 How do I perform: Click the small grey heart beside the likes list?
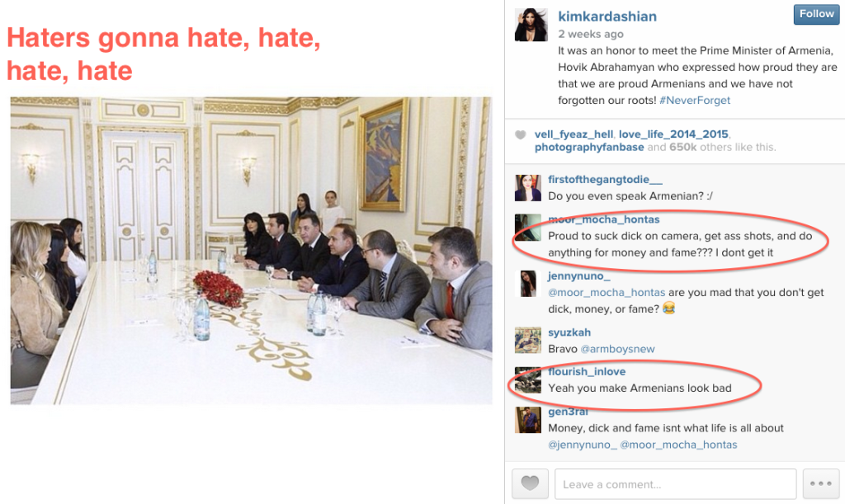pyautogui.click(x=520, y=134)
